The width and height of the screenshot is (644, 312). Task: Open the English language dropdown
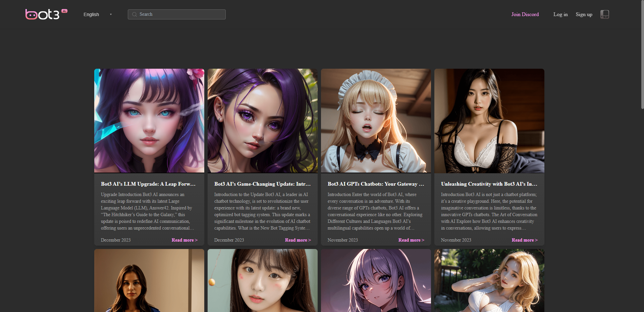[x=97, y=14]
